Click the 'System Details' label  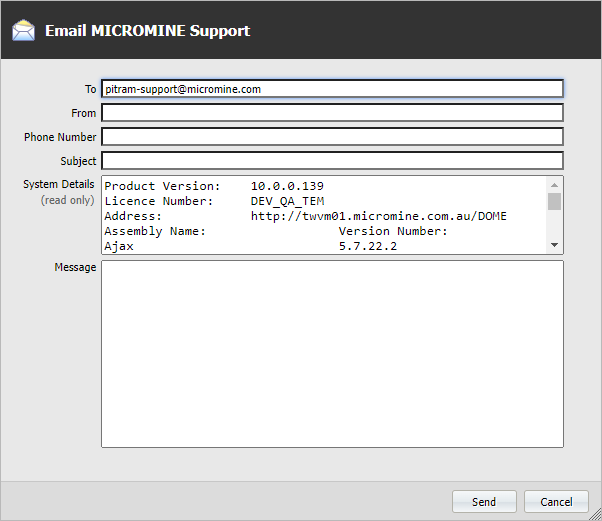[59, 184]
